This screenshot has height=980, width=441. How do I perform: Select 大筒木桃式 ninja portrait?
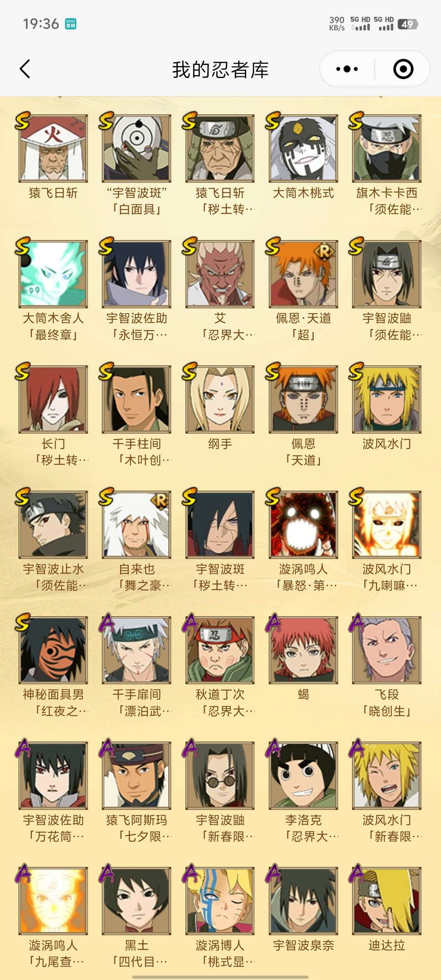tap(303, 148)
